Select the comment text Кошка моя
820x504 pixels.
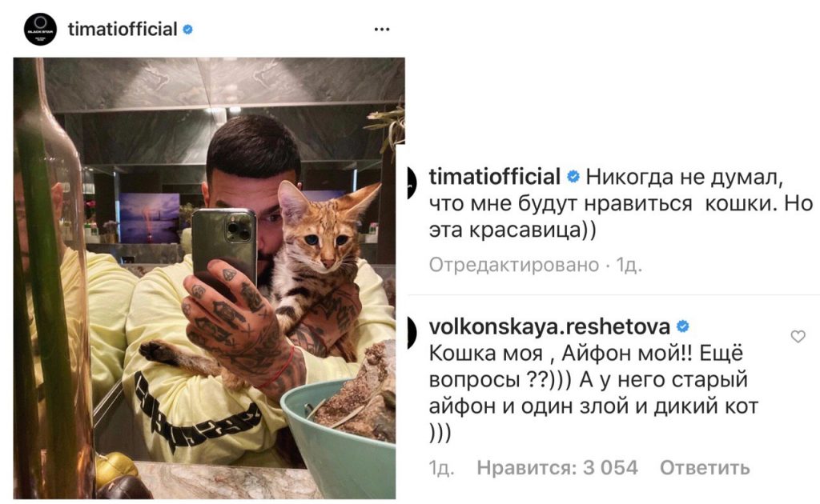pyautogui.click(x=486, y=354)
